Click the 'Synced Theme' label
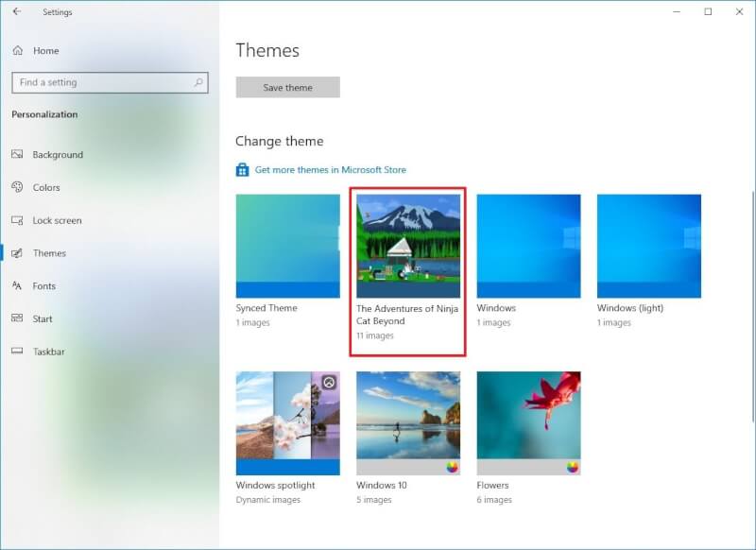This screenshot has width=756, height=550. coord(266,308)
